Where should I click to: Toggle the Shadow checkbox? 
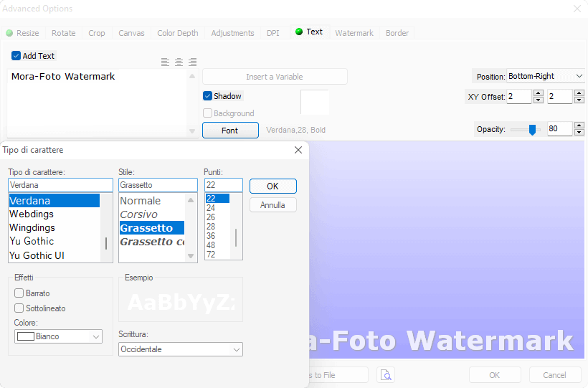(x=207, y=96)
